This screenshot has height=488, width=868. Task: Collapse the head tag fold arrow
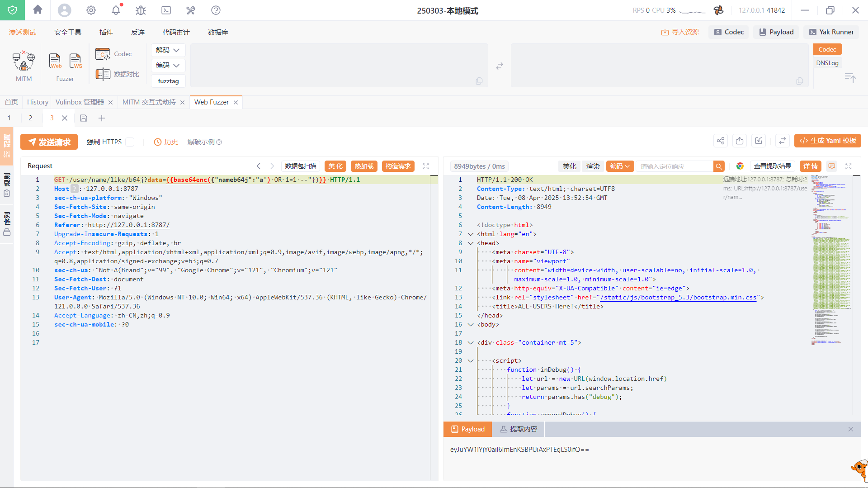pos(471,243)
